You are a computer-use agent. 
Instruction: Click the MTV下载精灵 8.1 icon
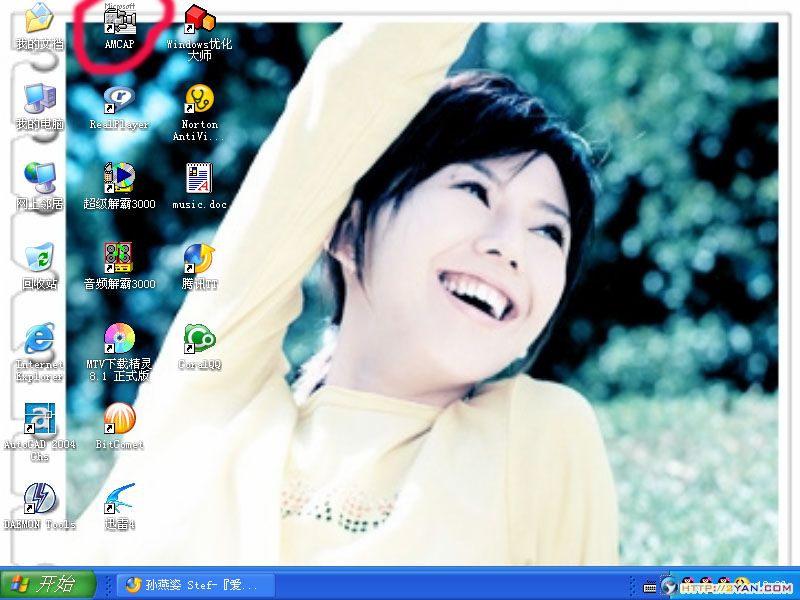click(119, 339)
